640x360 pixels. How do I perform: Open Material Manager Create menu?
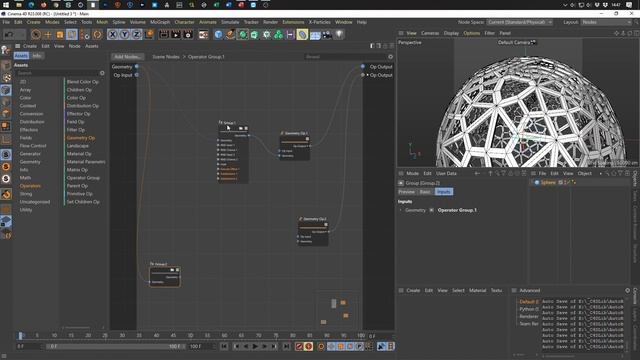(x=413, y=291)
